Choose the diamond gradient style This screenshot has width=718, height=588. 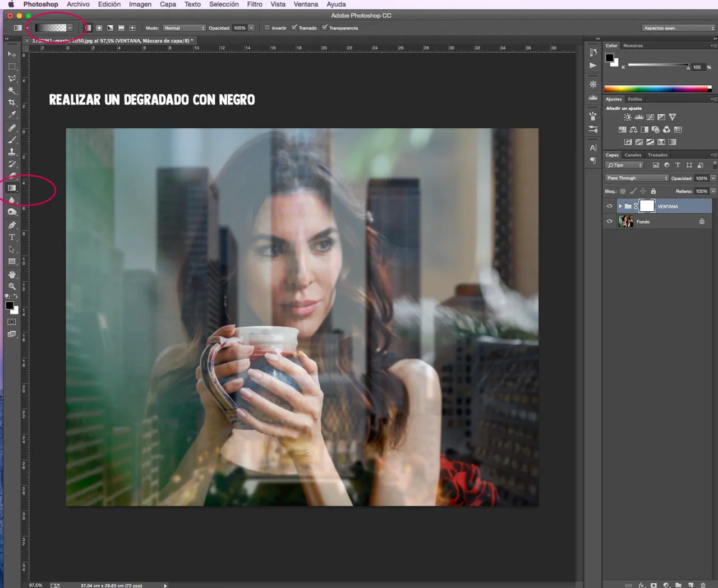(132, 28)
